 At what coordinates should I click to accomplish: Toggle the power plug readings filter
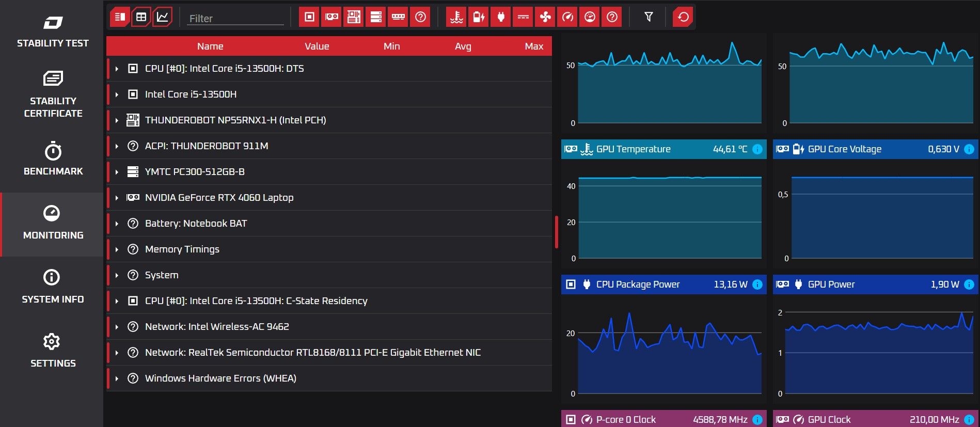[x=501, y=17]
